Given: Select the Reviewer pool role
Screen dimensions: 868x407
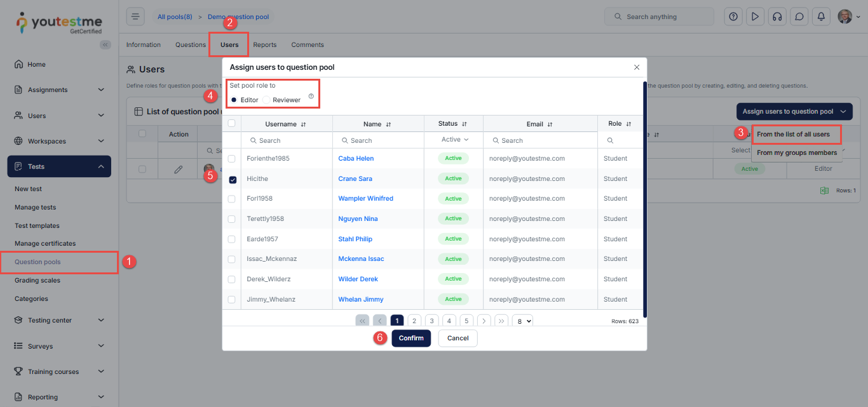Looking at the screenshot, I should click(267, 100).
